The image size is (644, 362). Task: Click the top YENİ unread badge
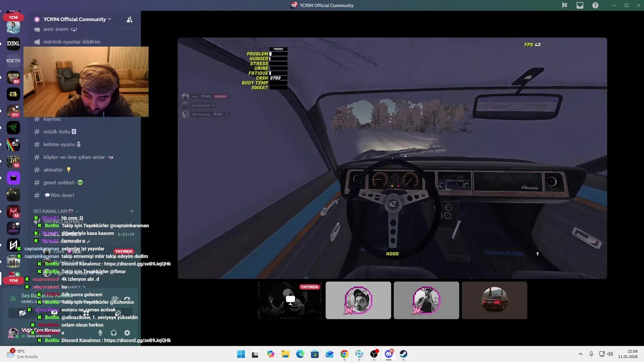tap(13, 17)
